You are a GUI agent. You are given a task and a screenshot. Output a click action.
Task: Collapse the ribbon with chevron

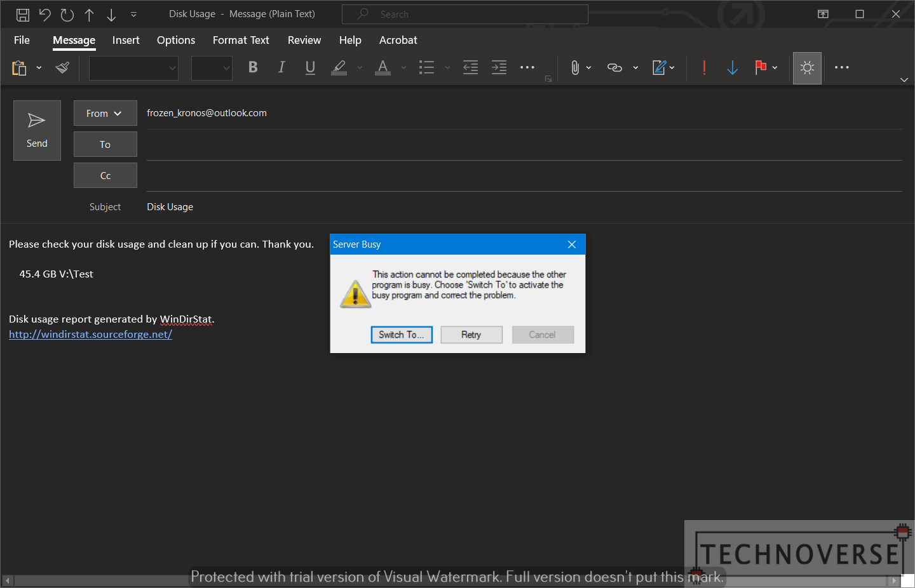coord(904,80)
